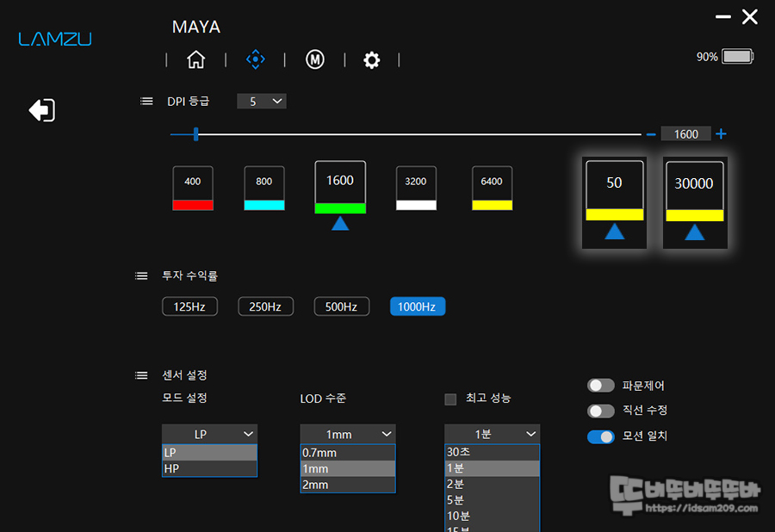Viewport: 775px width, 532px height.
Task: Open the 1분 sleep time dropdown
Action: pyautogui.click(x=492, y=434)
